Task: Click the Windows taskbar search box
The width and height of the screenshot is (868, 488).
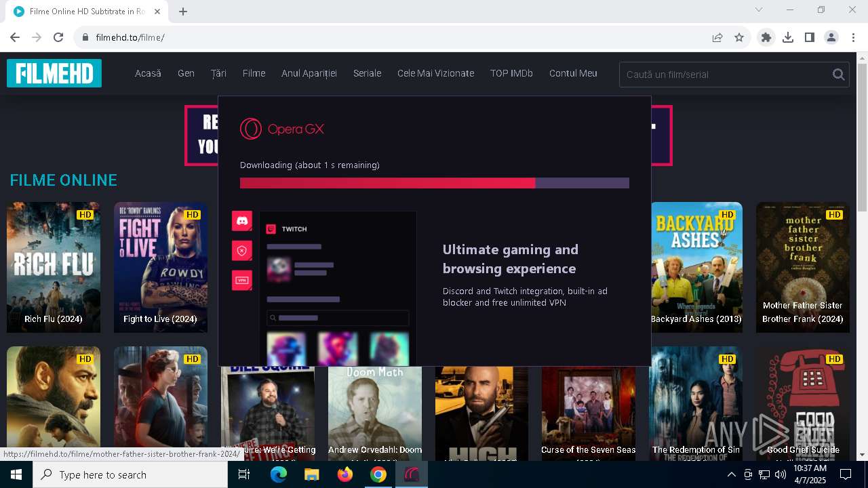Action: 130,474
